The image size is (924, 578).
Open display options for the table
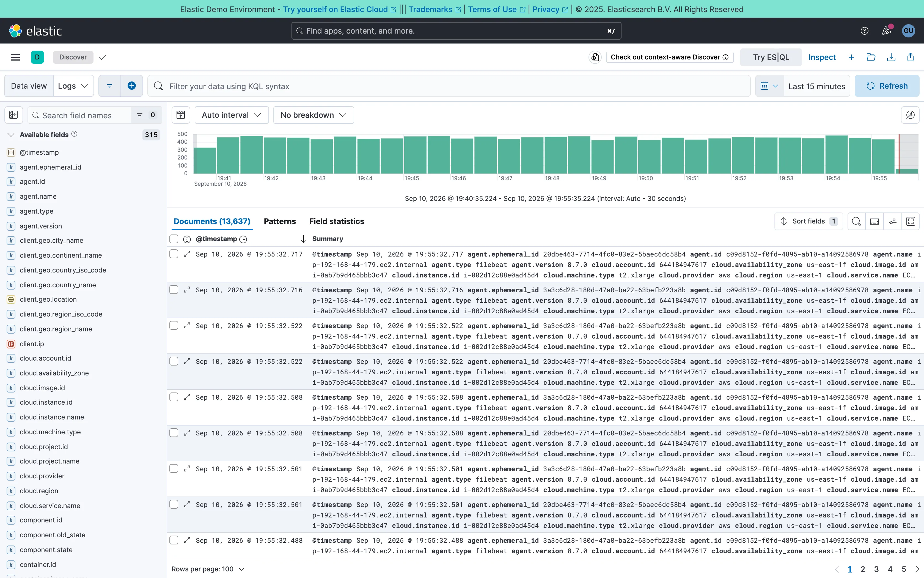[x=893, y=221]
